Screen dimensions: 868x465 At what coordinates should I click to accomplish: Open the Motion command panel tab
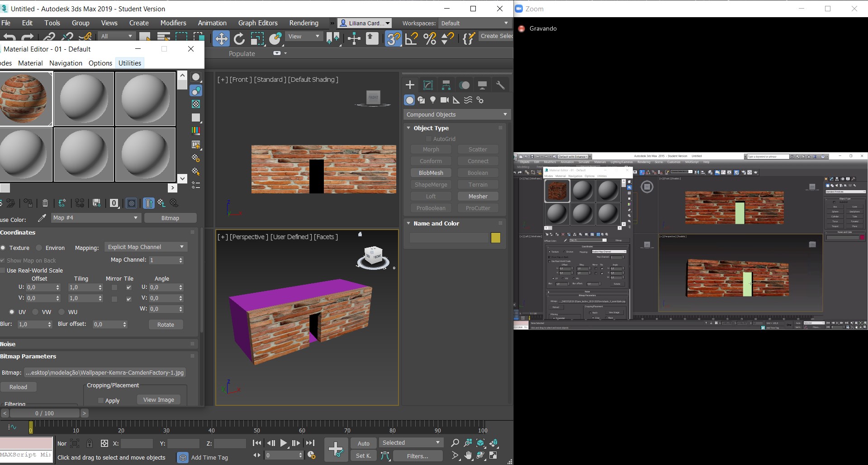(464, 85)
